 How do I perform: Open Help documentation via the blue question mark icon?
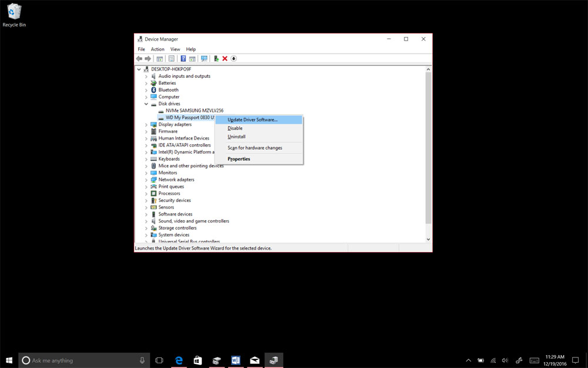[x=182, y=58]
